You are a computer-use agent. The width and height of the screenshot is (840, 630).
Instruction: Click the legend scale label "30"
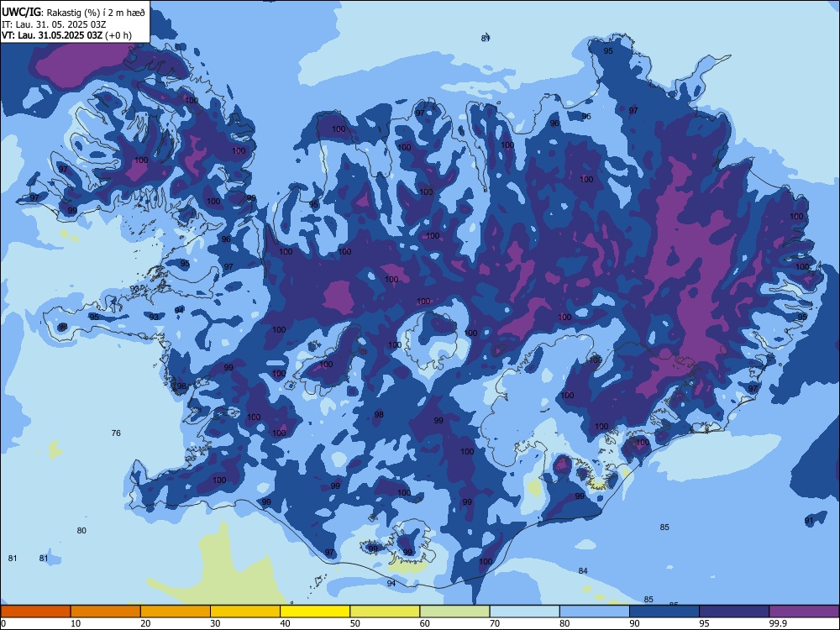215,623
